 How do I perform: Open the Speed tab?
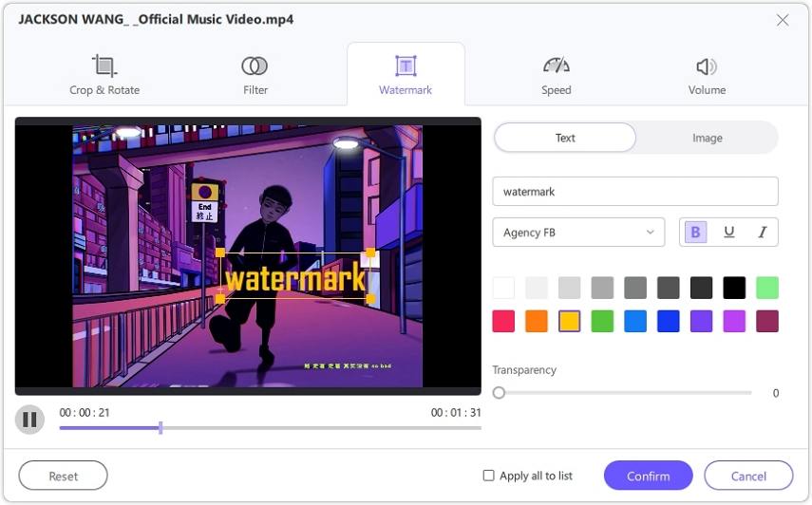click(557, 75)
